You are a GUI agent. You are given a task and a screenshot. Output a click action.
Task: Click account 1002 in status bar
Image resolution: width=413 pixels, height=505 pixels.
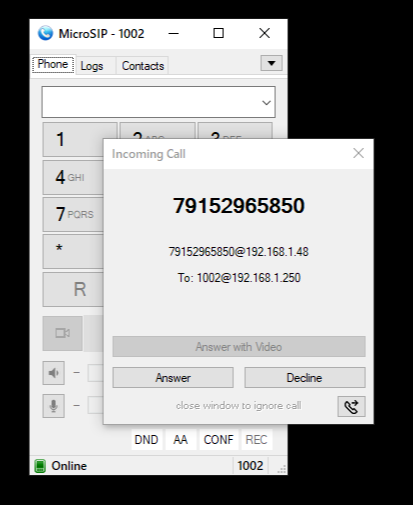250,466
